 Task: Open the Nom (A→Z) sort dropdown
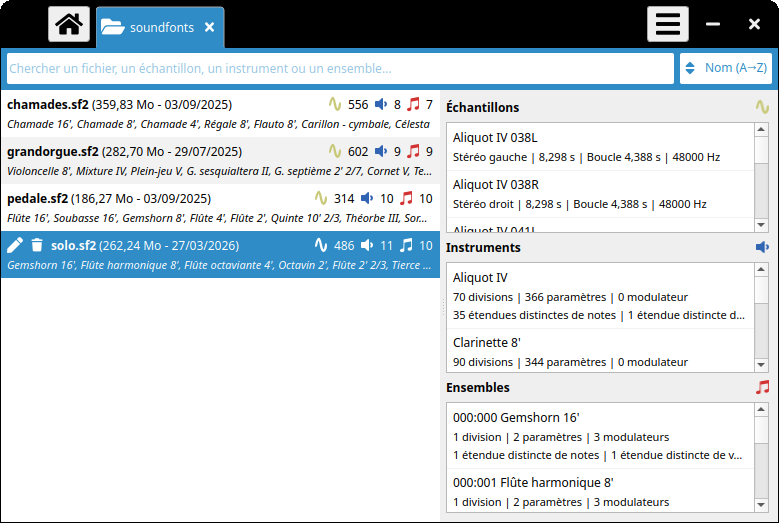(726, 68)
